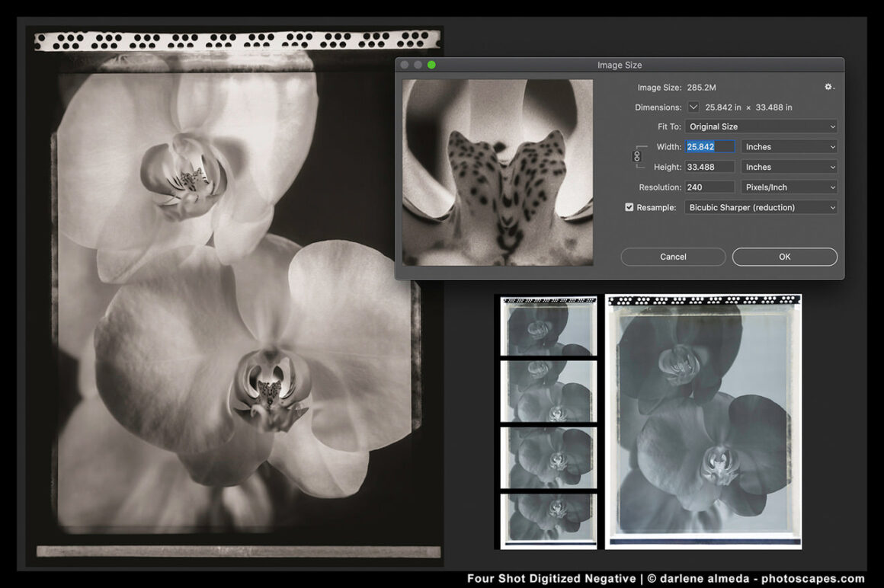Open the Image Size gear settings menu
This screenshot has height=588, width=884.
click(x=829, y=88)
